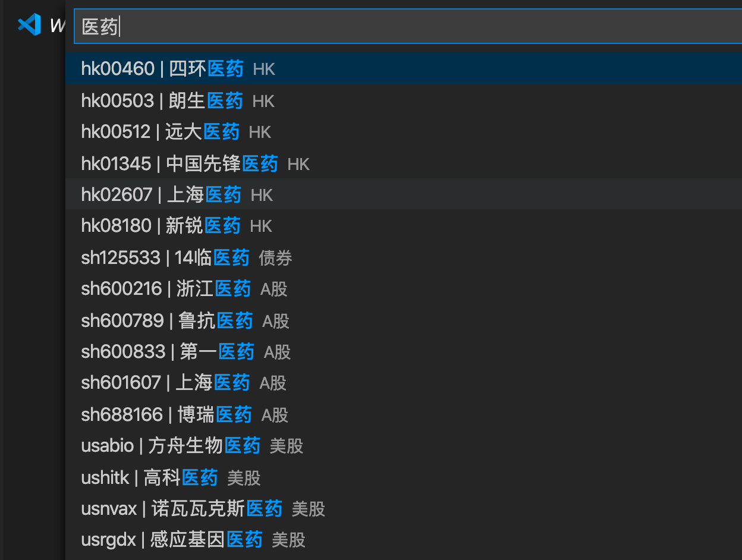Click the VS Code logo icon
This screenshot has width=742, height=560.
[29, 24]
